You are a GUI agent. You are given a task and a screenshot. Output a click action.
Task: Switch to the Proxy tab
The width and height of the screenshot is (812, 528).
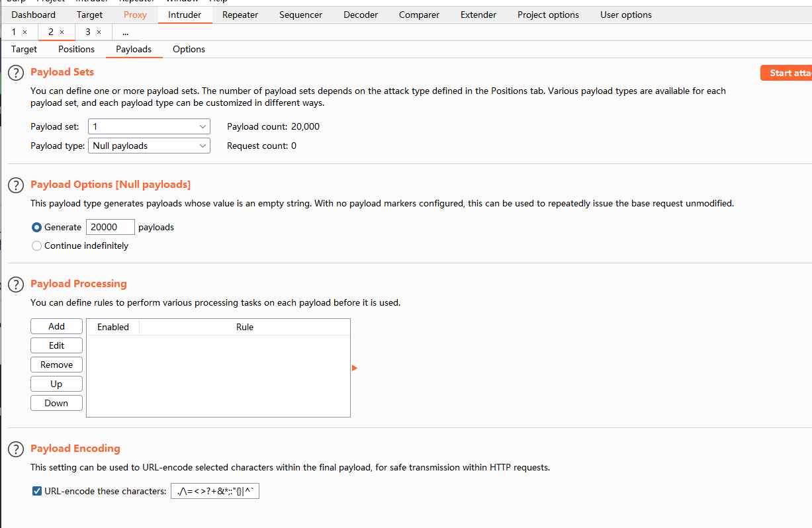tap(136, 15)
